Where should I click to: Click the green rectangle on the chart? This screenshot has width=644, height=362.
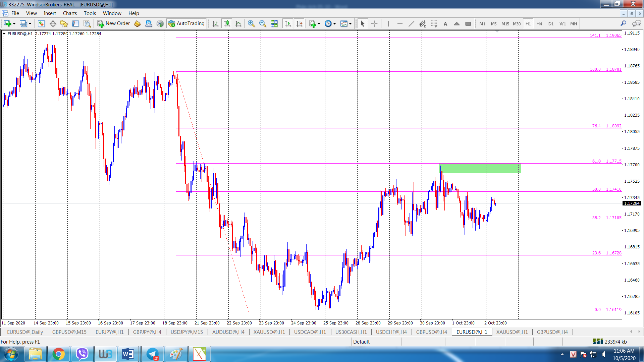pos(480,168)
